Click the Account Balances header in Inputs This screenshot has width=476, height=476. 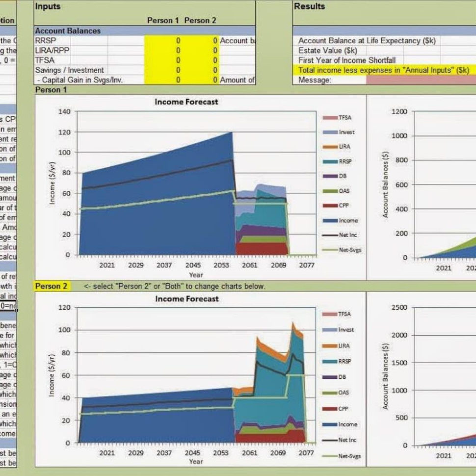(64, 30)
